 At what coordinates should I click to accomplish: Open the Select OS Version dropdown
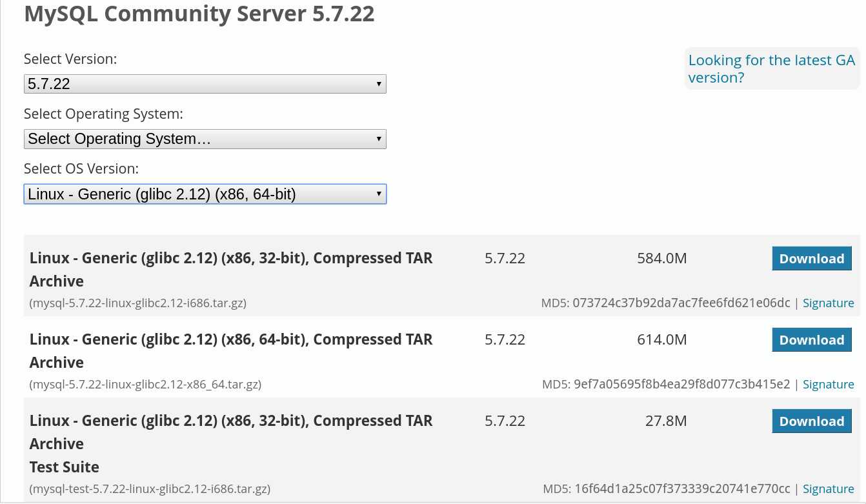(205, 194)
